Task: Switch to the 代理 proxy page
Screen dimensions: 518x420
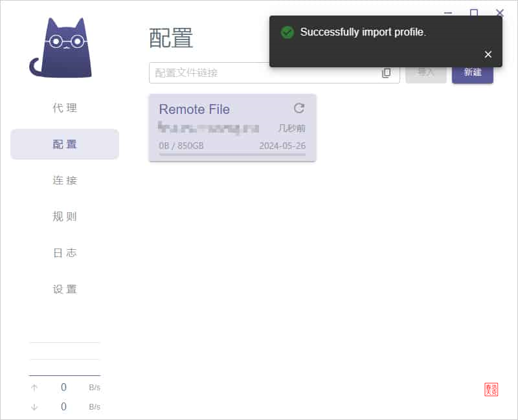Action: (65, 108)
